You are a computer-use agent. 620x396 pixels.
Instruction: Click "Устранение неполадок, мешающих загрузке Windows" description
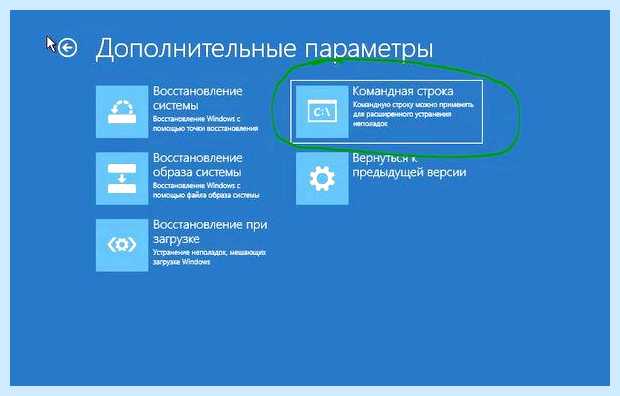[209, 257]
